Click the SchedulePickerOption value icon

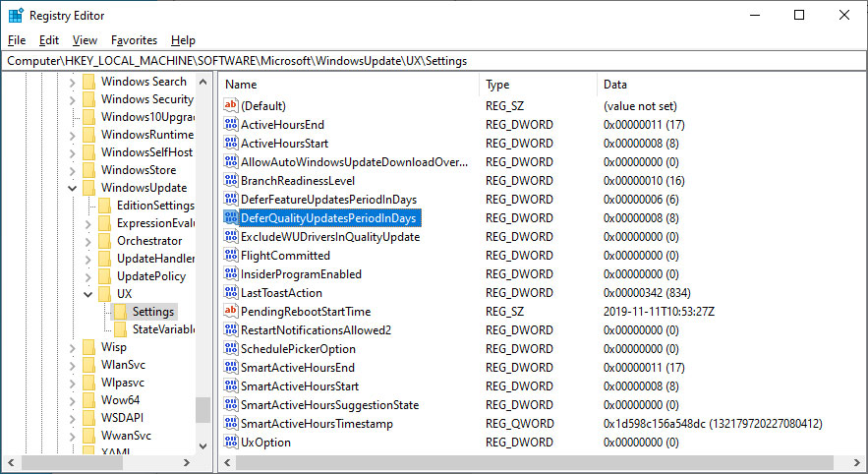[x=231, y=348]
